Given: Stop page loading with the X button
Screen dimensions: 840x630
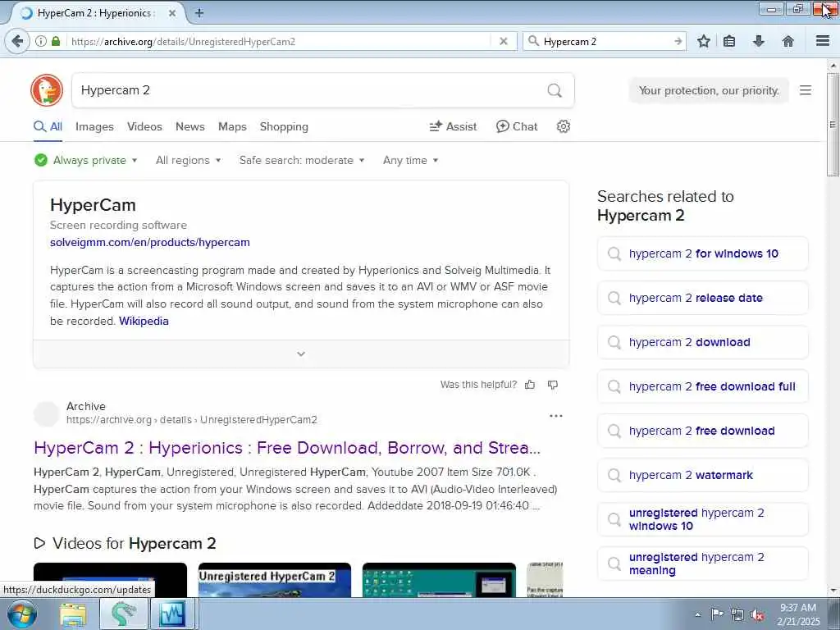Looking at the screenshot, I should click(503, 41).
